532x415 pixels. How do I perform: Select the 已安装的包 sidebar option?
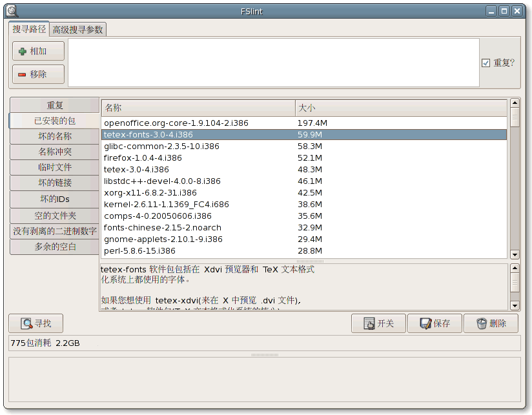pos(54,121)
